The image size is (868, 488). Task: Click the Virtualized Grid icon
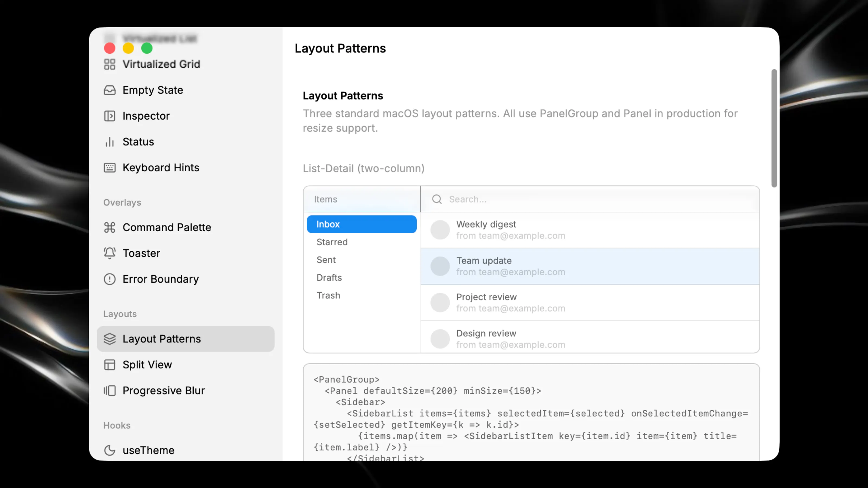coord(110,64)
